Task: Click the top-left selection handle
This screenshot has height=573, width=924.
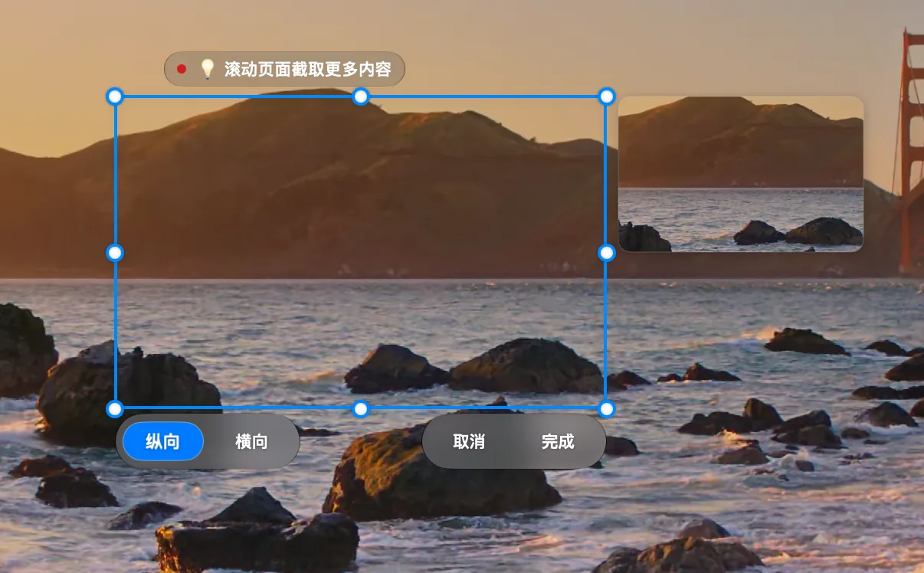Action: (x=115, y=96)
